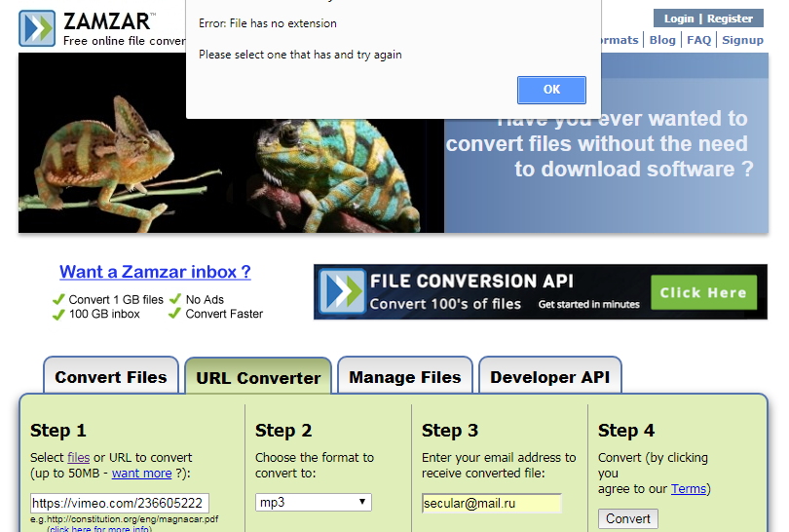Image resolution: width=789 pixels, height=532 pixels.
Task: Open the mp3 format dropdown
Action: pos(314,503)
